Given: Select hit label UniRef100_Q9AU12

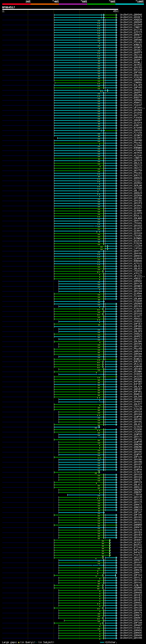Looking at the screenshot, I should pos(131,90).
